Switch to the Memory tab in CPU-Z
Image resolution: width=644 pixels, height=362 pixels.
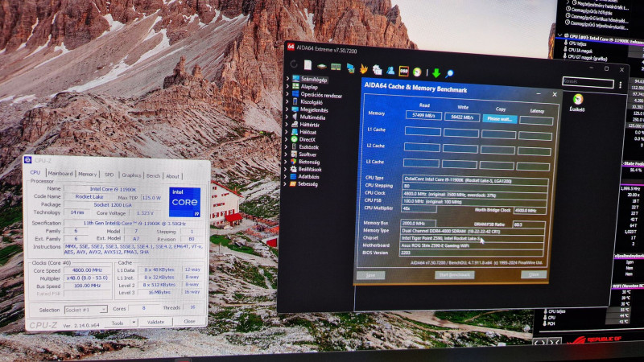pos(88,174)
